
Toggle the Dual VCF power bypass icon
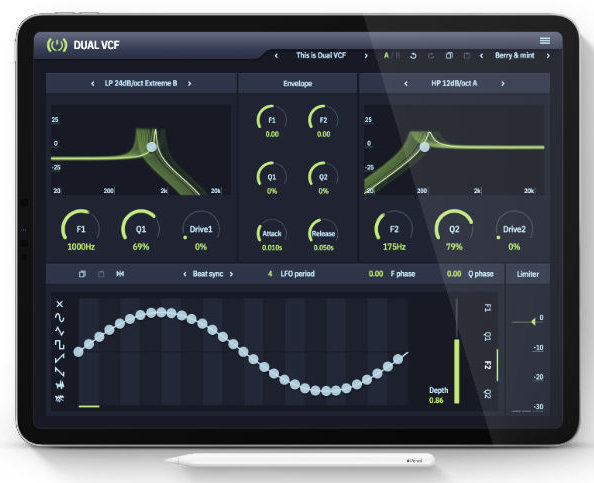coord(57,45)
